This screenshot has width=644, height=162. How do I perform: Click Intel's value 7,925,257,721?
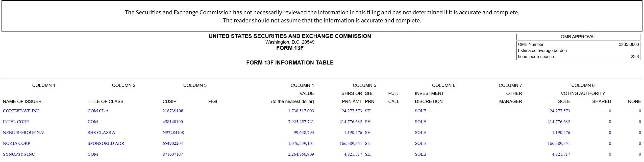[301, 122]
